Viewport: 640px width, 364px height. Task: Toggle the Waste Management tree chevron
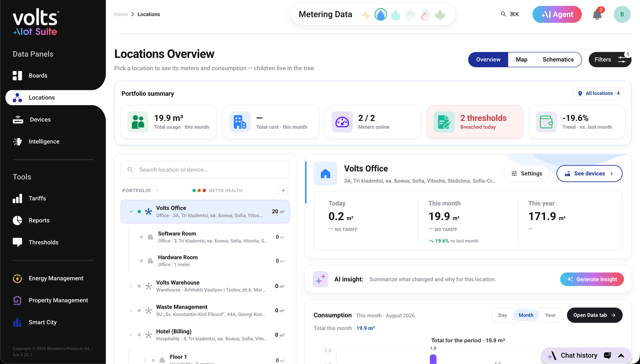131,310
